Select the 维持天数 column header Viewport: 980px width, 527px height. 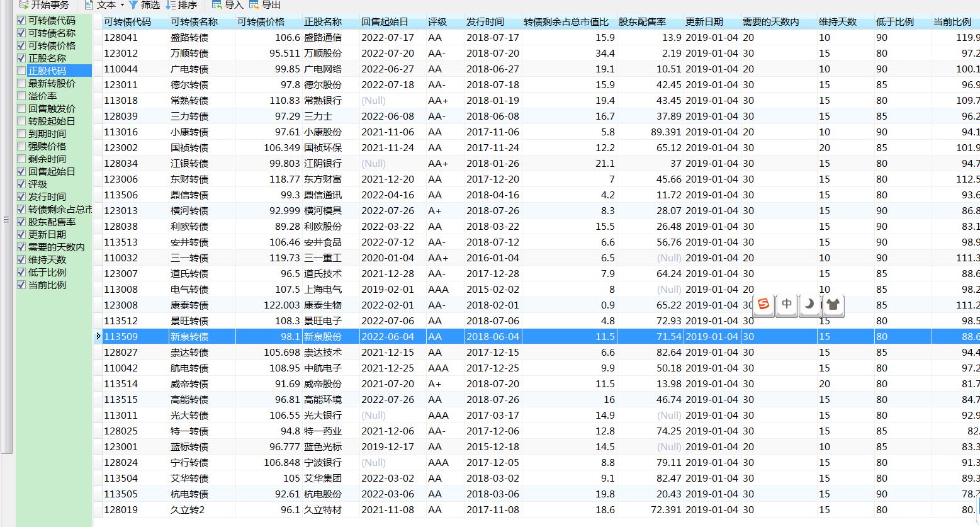pyautogui.click(x=846, y=21)
